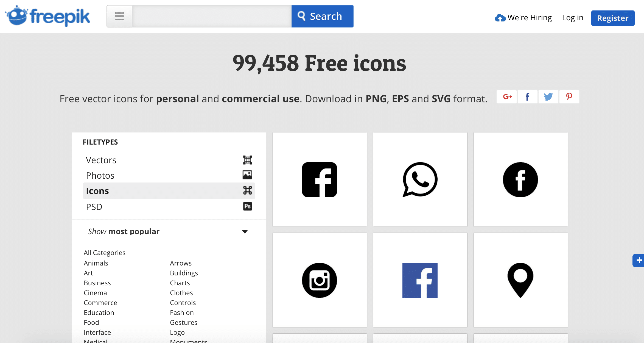
Task: Share the page on Pinterest
Action: pyautogui.click(x=569, y=97)
